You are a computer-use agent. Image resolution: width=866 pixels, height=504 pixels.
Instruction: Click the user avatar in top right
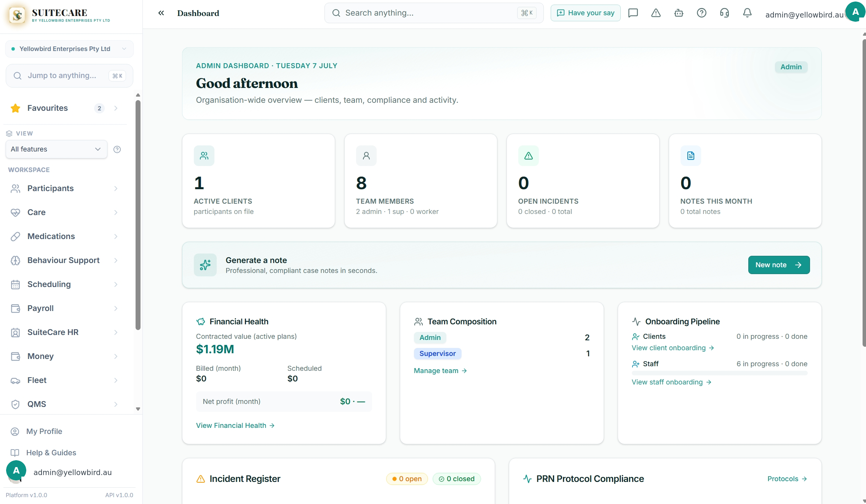coord(855,12)
